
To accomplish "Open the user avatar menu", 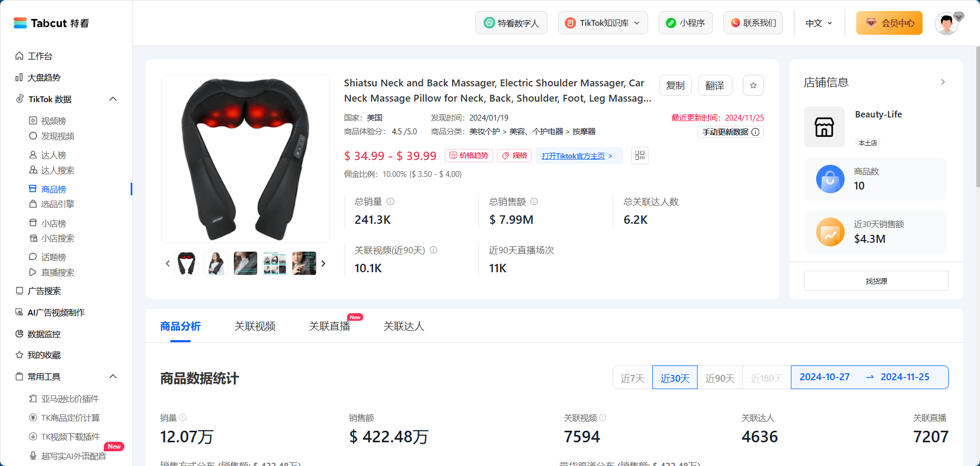I will point(947,23).
